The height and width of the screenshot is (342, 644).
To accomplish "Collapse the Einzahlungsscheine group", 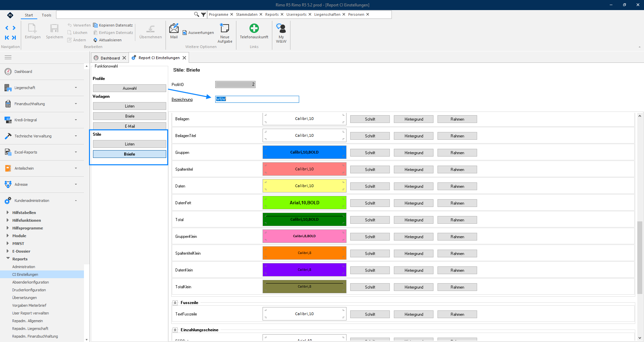I will pos(175,330).
